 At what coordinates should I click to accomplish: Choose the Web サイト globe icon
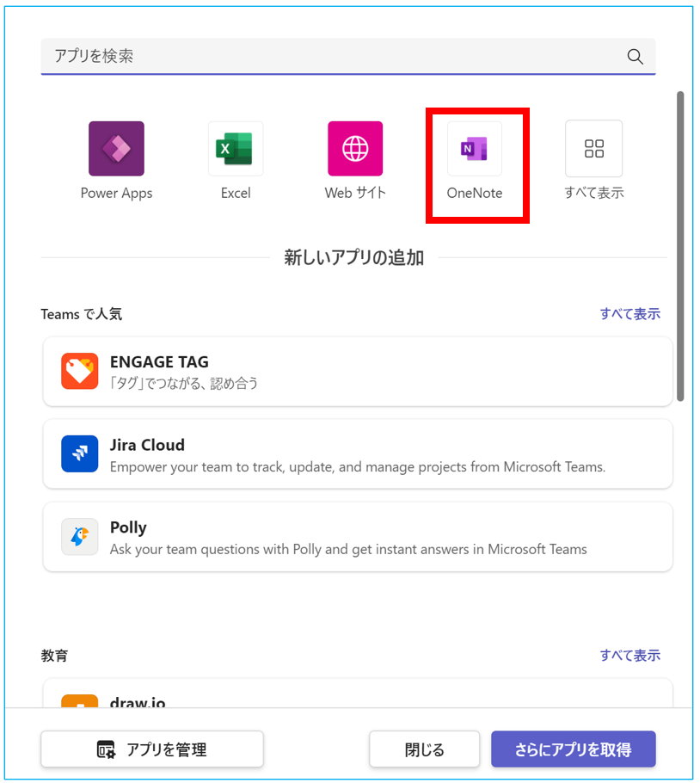(355, 149)
